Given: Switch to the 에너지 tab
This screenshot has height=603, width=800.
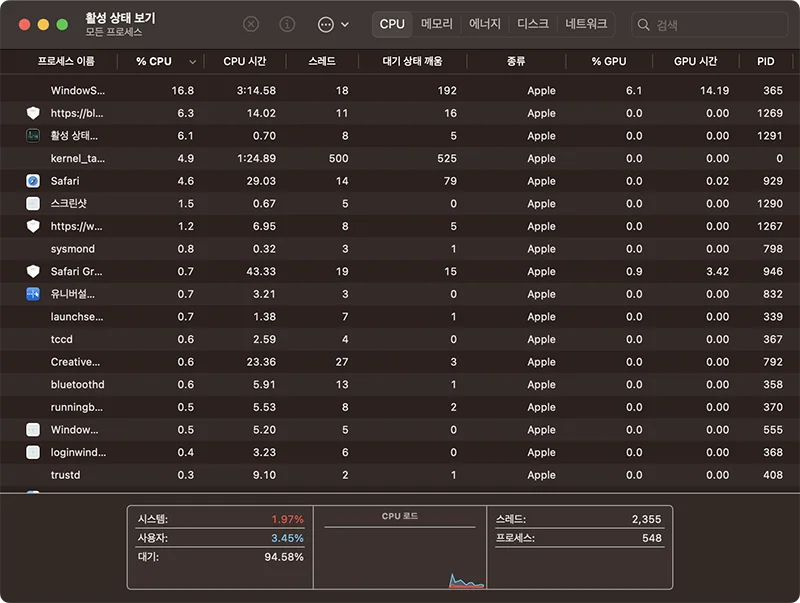Looking at the screenshot, I should click(485, 24).
